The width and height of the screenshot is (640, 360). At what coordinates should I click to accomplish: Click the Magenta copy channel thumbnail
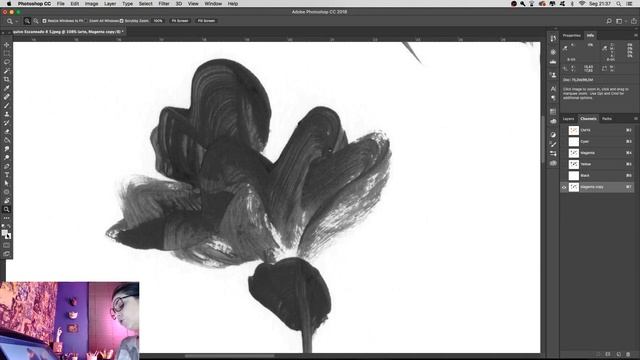(574, 187)
